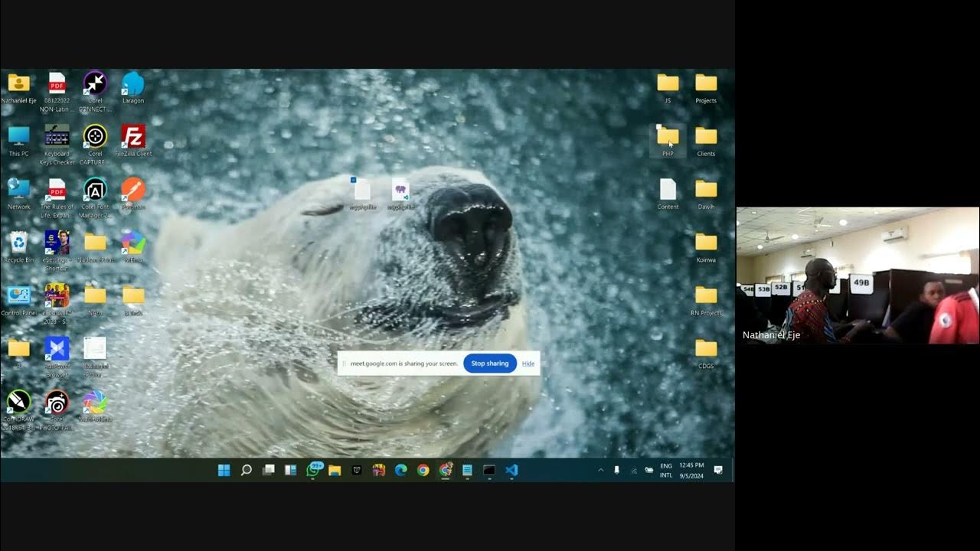Open File Explorer from the taskbar
Viewport: 980px width, 551px height.
click(335, 470)
